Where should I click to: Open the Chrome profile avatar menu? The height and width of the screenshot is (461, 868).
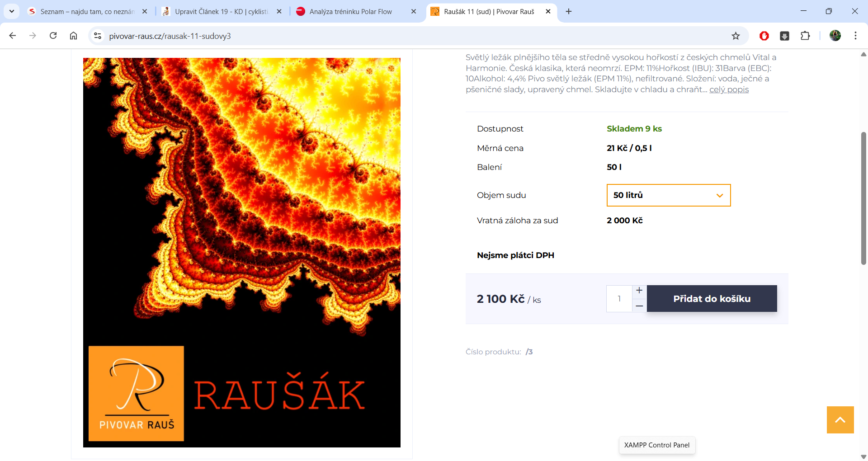[835, 36]
